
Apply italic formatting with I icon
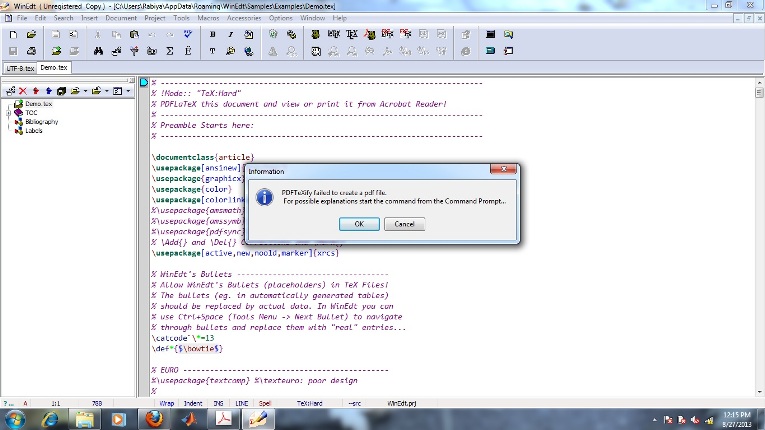click(230, 35)
